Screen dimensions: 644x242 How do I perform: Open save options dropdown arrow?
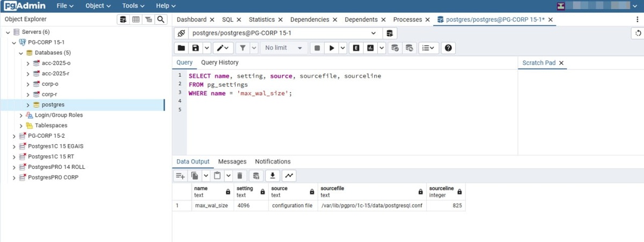(x=206, y=48)
